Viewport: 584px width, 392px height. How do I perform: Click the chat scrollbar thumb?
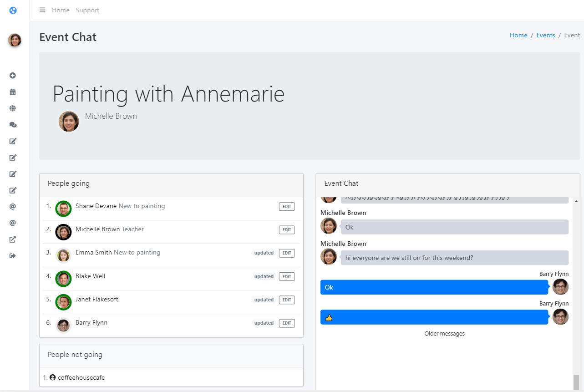pyautogui.click(x=576, y=382)
